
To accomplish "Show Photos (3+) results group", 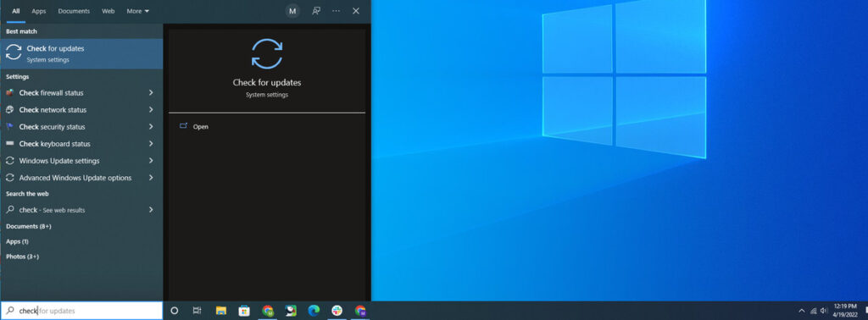I will pyautogui.click(x=22, y=257).
